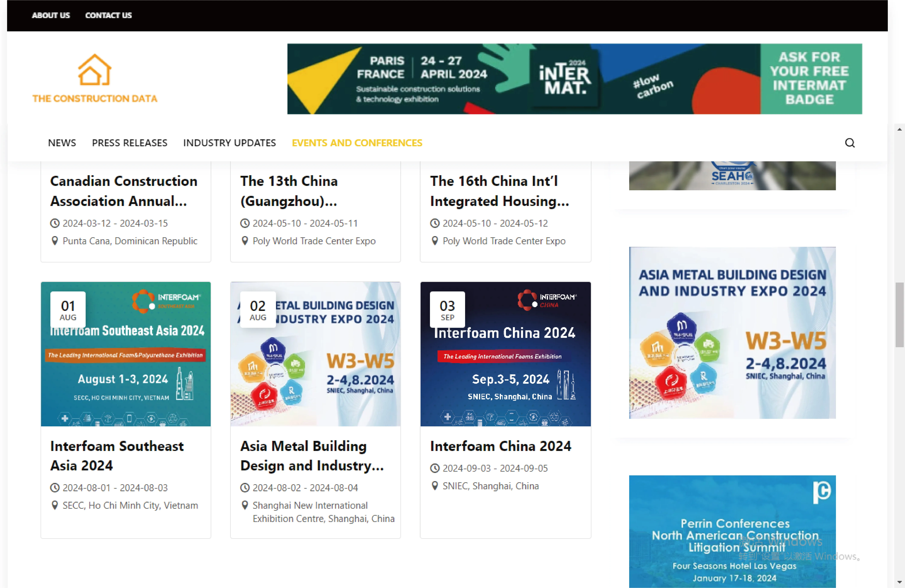Click clock icon beside 2024-08-01 date
This screenshot has height=588, width=905.
coord(55,488)
